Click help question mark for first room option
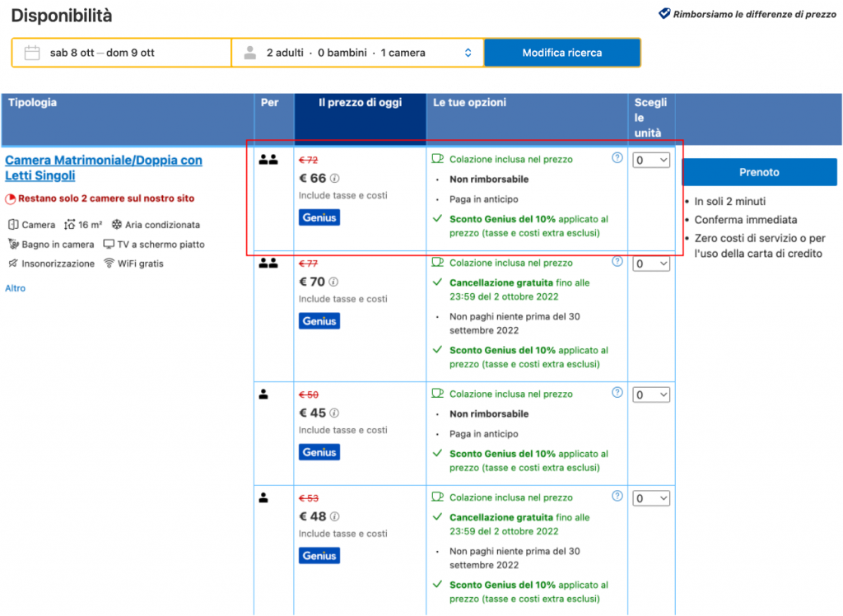 [x=617, y=158]
